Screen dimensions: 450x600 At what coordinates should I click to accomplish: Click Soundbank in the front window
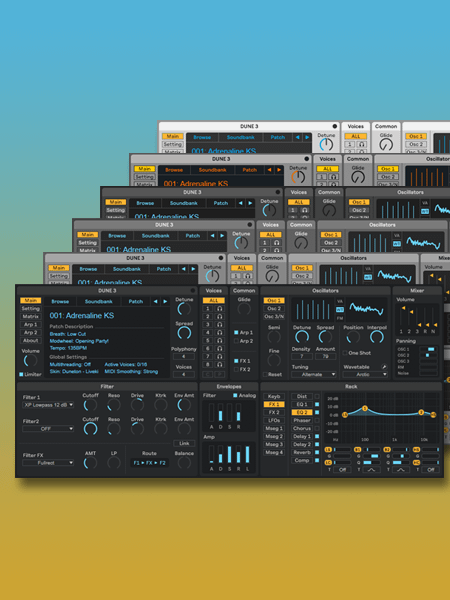[99, 302]
